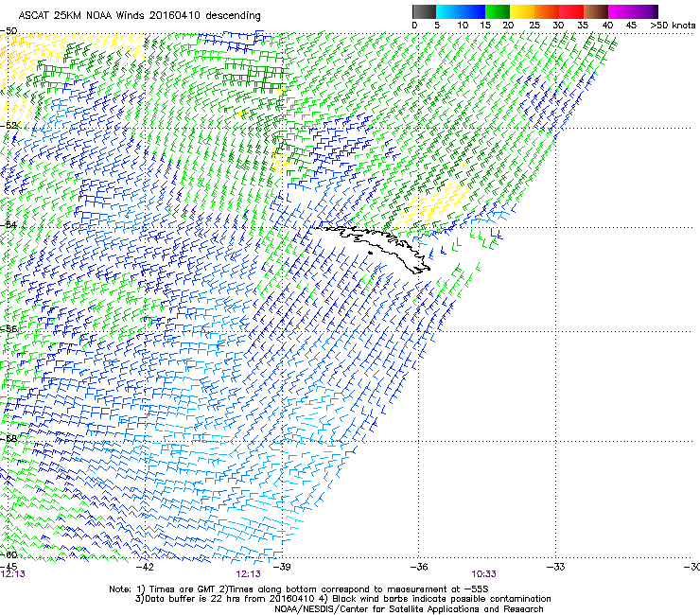Select the yellow 20-25 knots legend swatch
This screenshot has height=615, width=700.
[x=522, y=11]
